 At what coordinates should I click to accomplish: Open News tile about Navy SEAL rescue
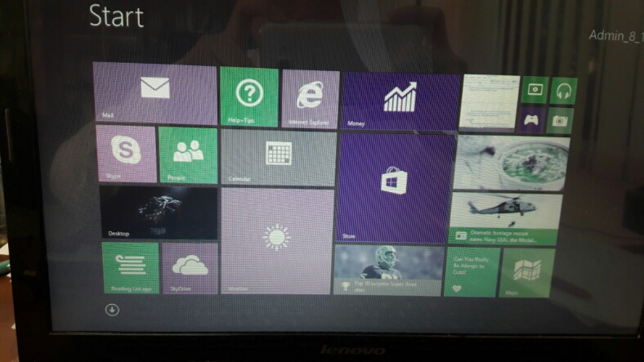coord(505,219)
